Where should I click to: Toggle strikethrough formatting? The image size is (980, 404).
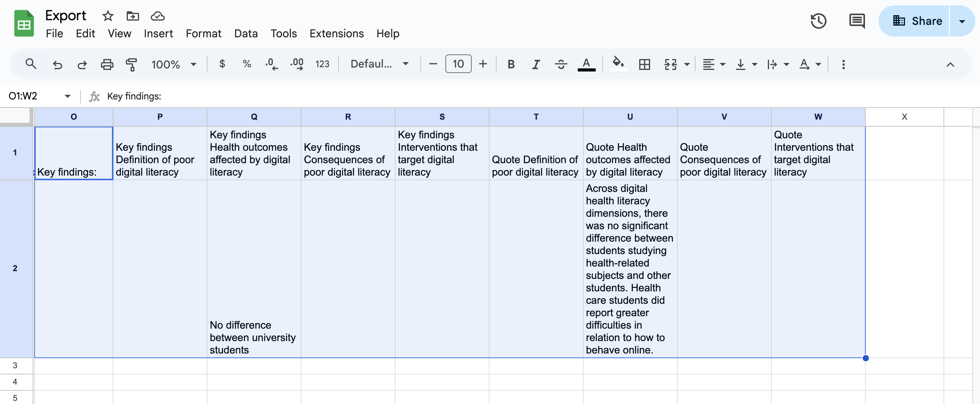point(561,64)
